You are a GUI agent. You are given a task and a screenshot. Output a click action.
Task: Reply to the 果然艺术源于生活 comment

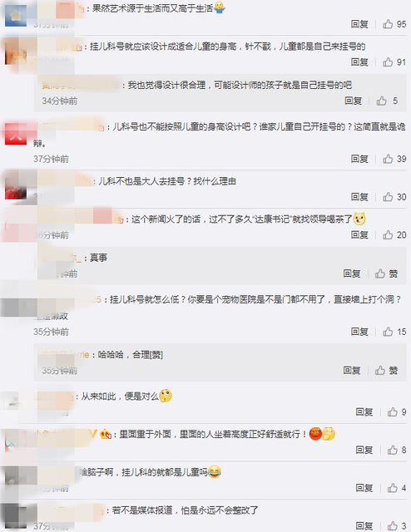(359, 24)
